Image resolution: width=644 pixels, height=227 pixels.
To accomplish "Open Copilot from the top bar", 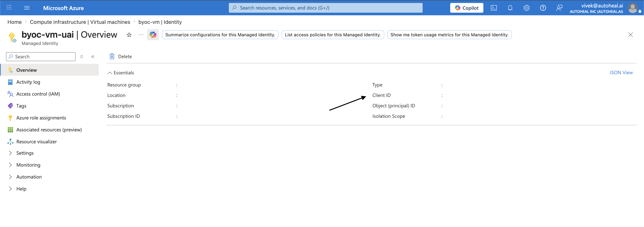I will [466, 8].
